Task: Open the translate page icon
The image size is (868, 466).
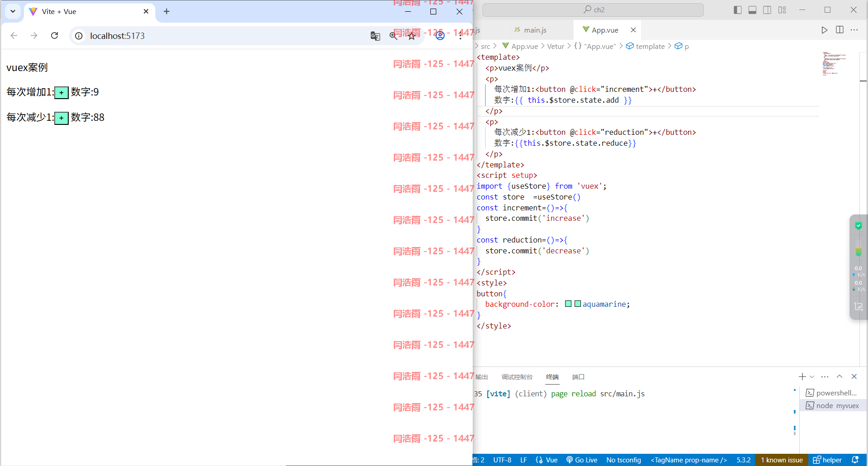Action: [x=375, y=36]
